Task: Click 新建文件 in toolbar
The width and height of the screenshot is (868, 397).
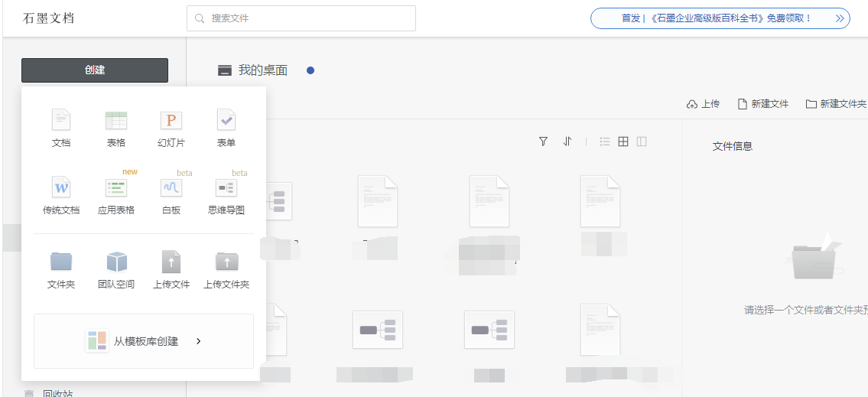Action: tap(762, 104)
